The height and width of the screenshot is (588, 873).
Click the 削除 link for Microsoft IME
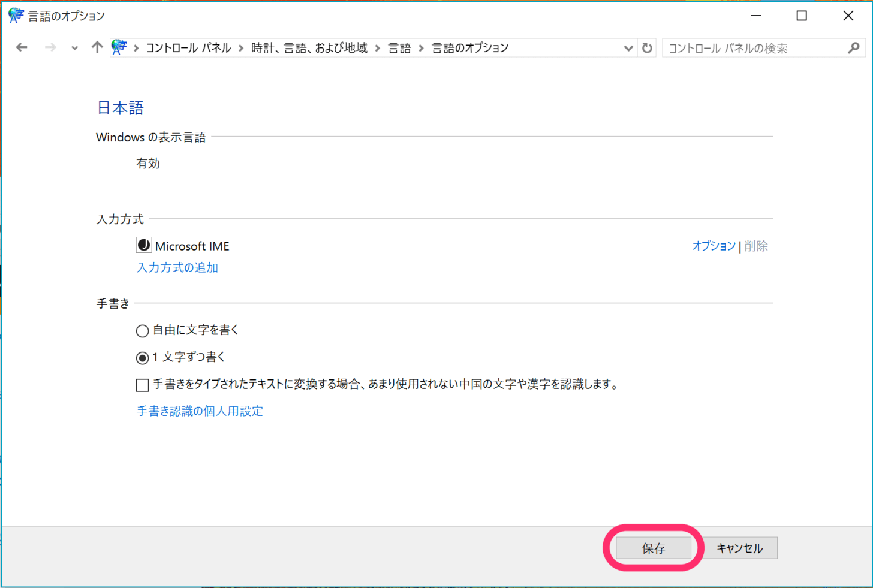[x=756, y=246]
